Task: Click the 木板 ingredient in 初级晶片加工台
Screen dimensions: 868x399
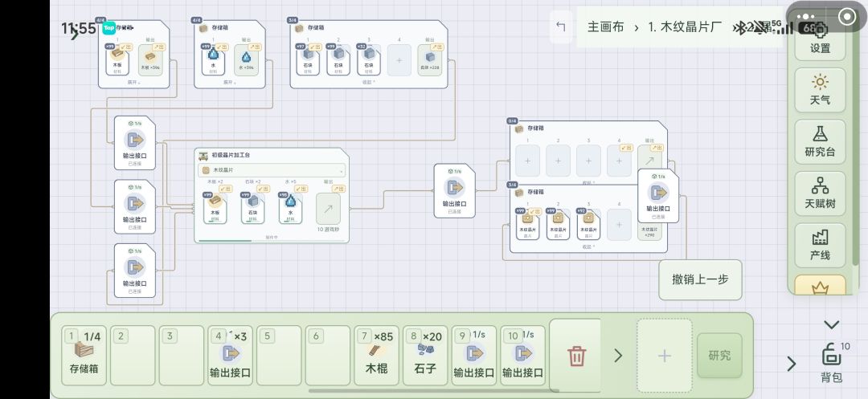Action: tap(215, 207)
